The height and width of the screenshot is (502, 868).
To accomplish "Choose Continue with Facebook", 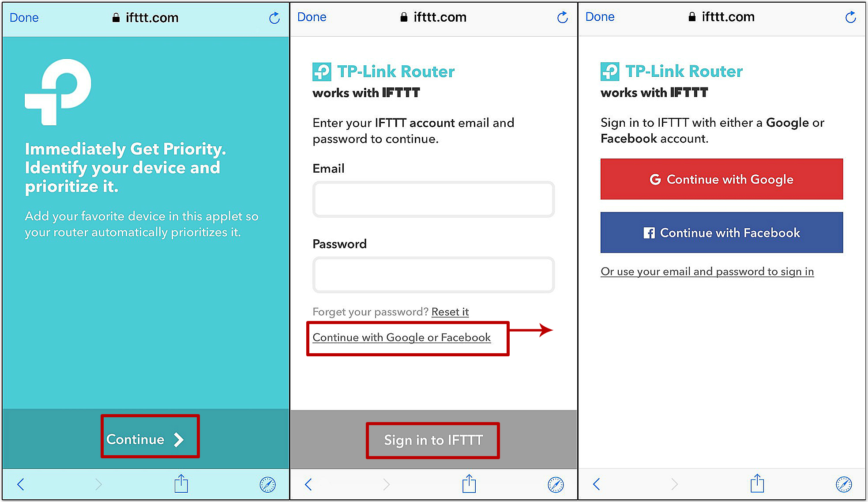I will (721, 233).
